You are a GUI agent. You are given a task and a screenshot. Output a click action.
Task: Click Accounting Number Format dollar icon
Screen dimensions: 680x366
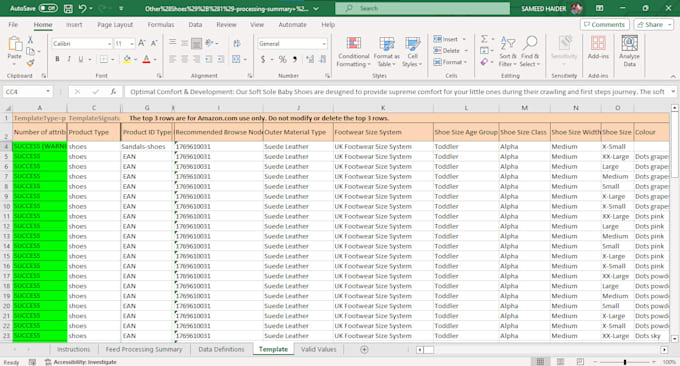coord(263,59)
